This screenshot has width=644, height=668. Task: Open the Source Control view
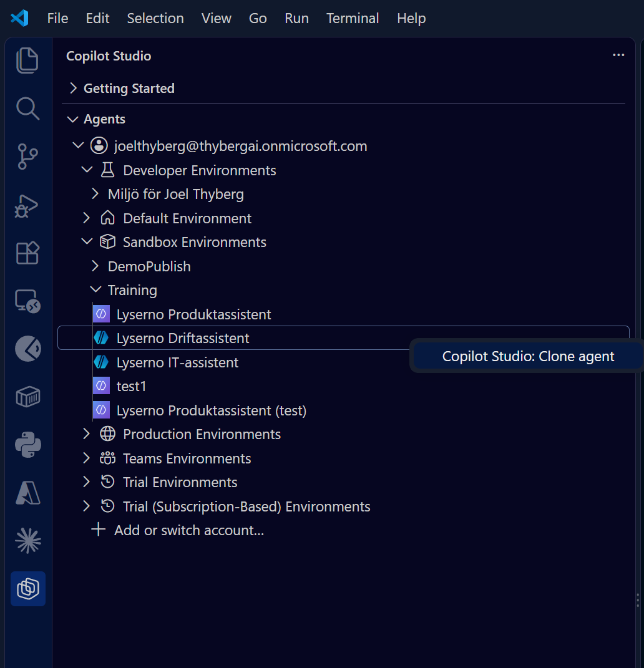click(27, 157)
